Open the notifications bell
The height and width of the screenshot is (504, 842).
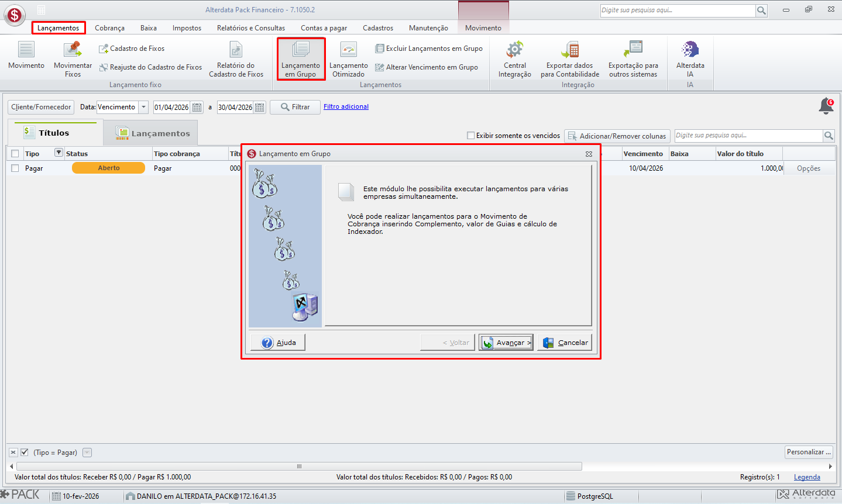click(x=826, y=106)
